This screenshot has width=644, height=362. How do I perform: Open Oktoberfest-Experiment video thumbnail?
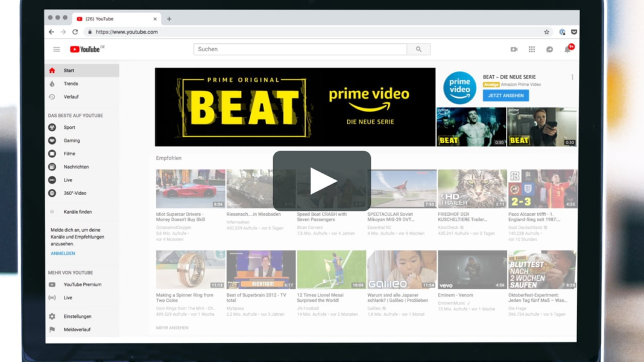pos(543,270)
